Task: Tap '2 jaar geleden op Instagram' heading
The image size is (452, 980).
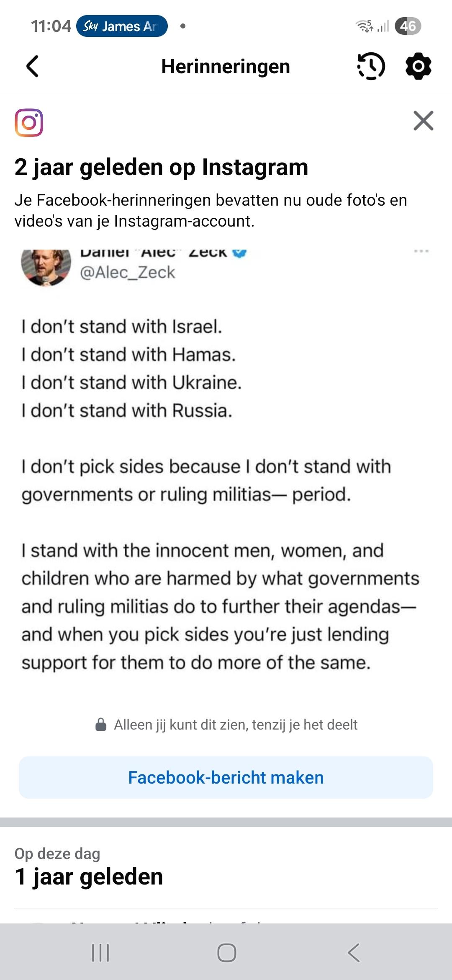Action: click(161, 167)
